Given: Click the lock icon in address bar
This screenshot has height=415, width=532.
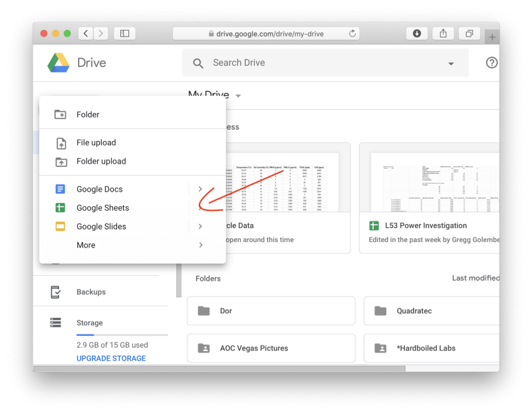Looking at the screenshot, I should [211, 33].
